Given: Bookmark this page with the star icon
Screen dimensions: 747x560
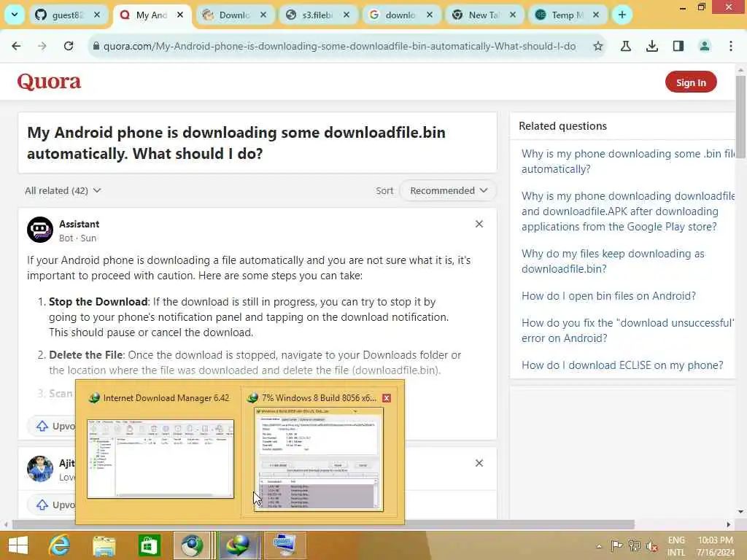Looking at the screenshot, I should pos(598,46).
